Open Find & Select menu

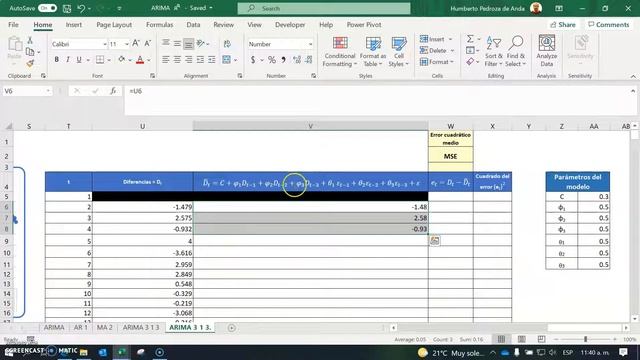click(516, 52)
